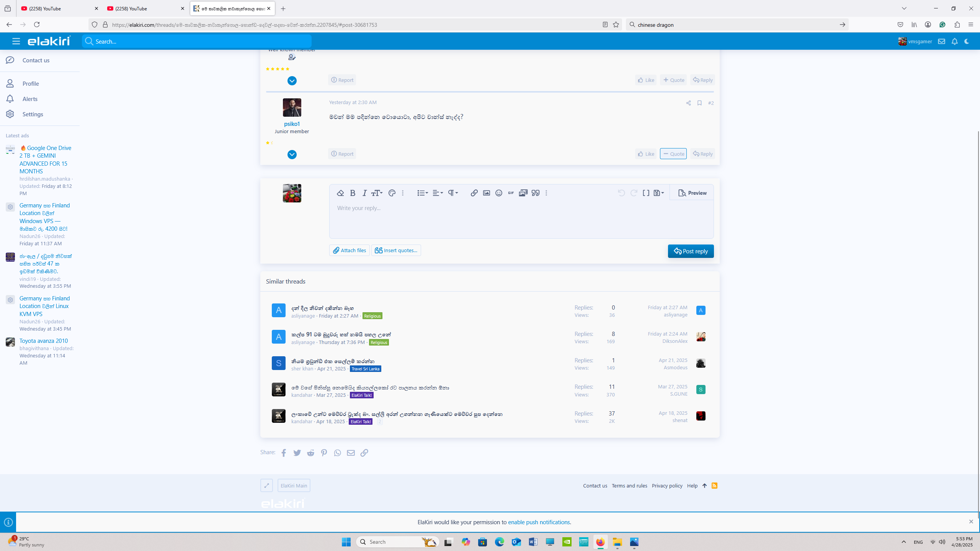Copy thread link icon in Share row
The height and width of the screenshot is (551, 980).
[x=364, y=453]
